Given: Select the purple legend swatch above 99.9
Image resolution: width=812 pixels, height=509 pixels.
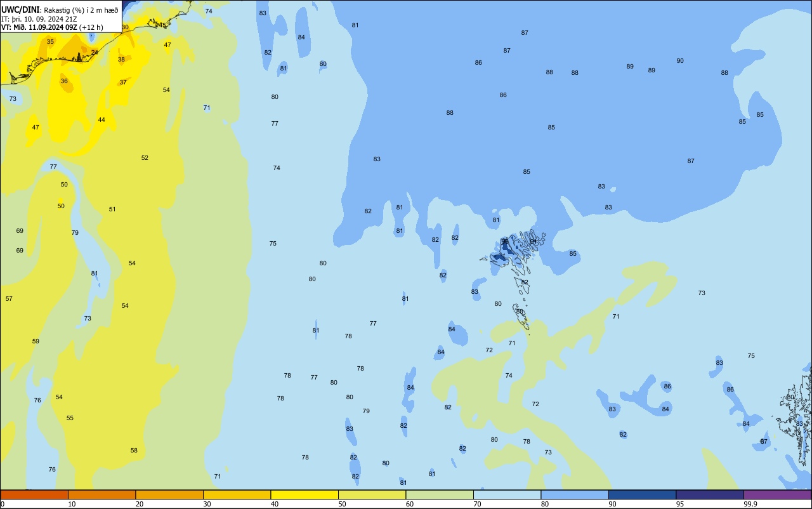Looking at the screenshot, I should click(777, 494).
